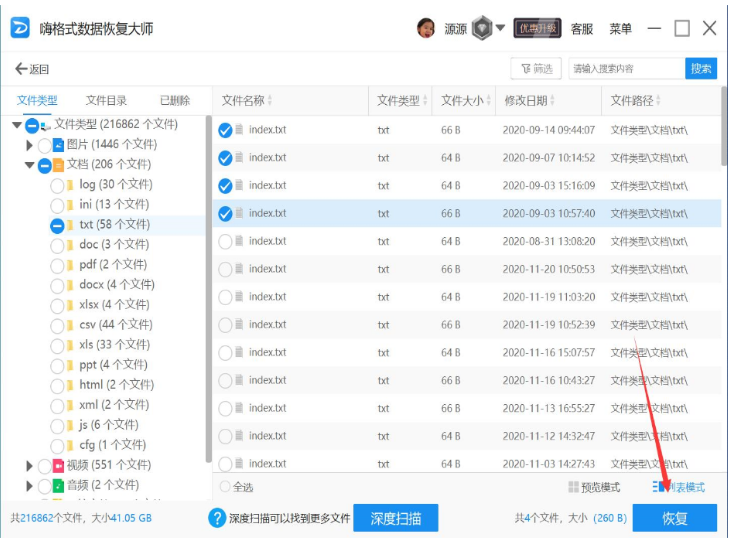Check the pdf (2 个文件) checkbox
This screenshot has height=540, width=734.
tap(58, 265)
